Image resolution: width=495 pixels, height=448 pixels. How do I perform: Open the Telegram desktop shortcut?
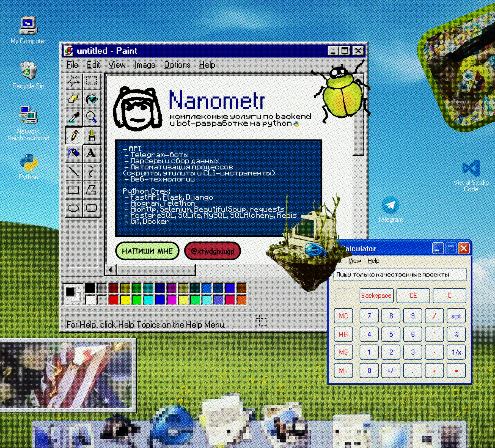[390, 206]
